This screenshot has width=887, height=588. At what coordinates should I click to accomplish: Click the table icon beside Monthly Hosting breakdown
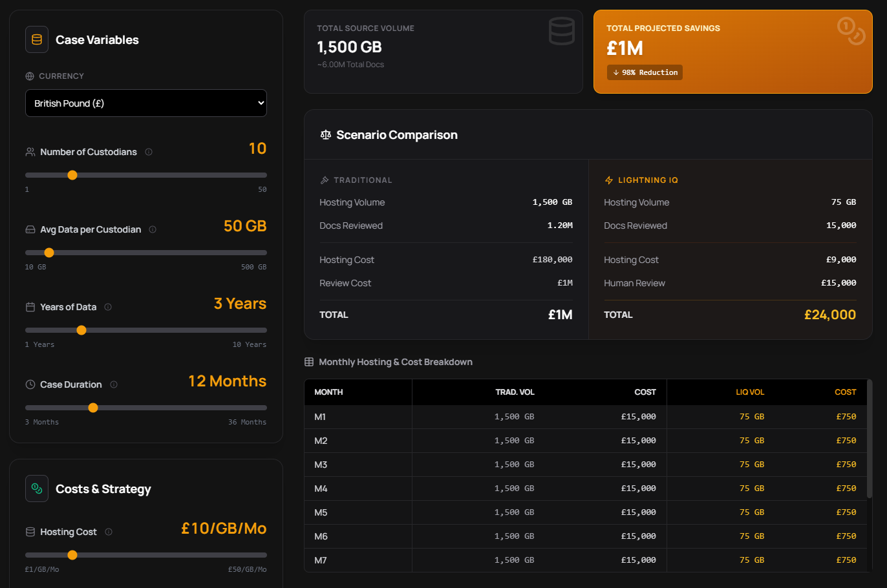(308, 362)
